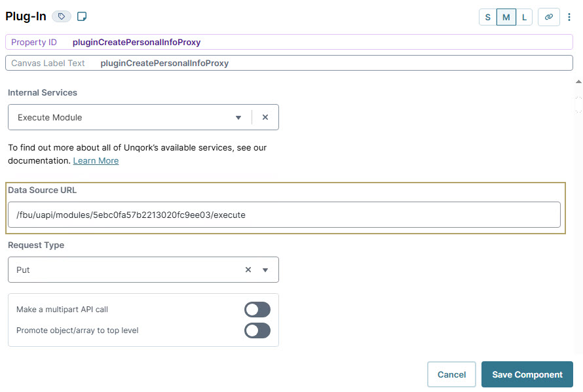Select the S panel size option
This screenshot has height=392, width=583.
487,17
